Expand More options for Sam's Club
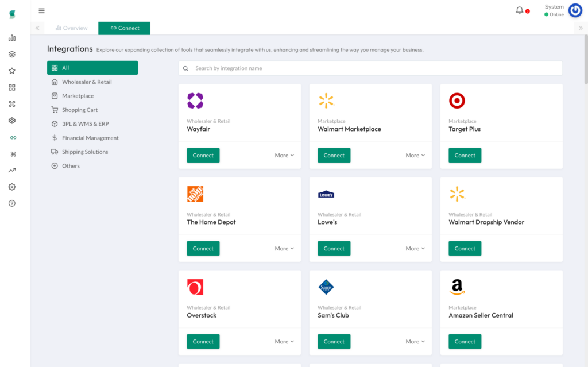This screenshot has height=367, width=588. tap(415, 342)
